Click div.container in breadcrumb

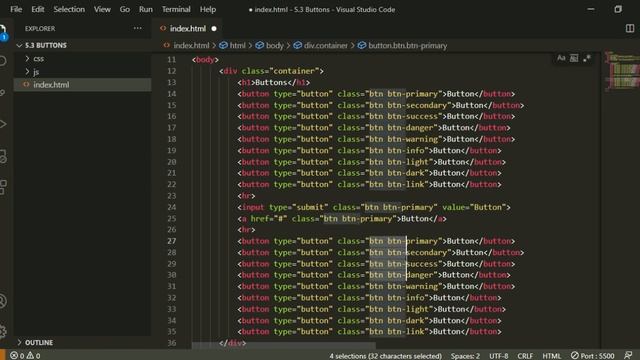pyautogui.click(x=321, y=45)
